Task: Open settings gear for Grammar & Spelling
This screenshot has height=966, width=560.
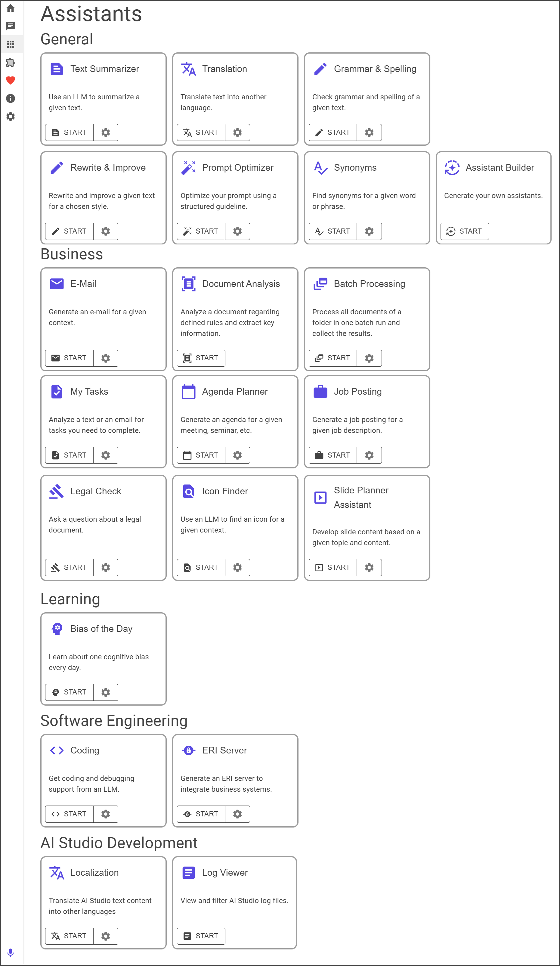Action: tap(369, 133)
